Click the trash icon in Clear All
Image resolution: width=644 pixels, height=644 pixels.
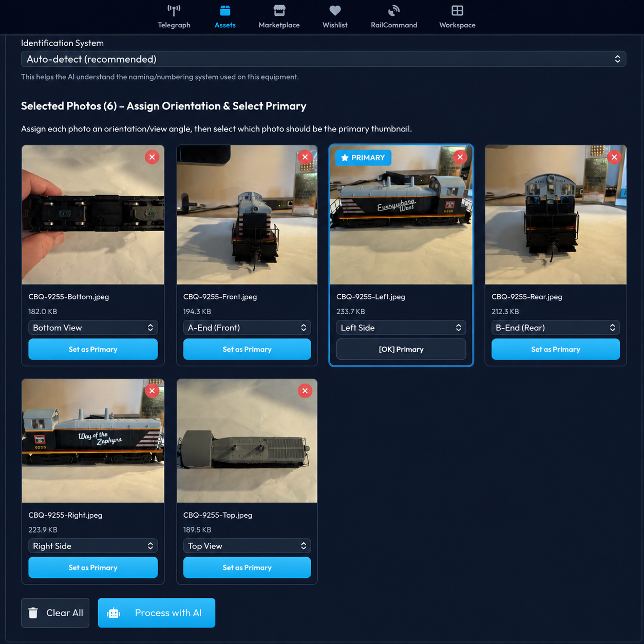pos(33,613)
